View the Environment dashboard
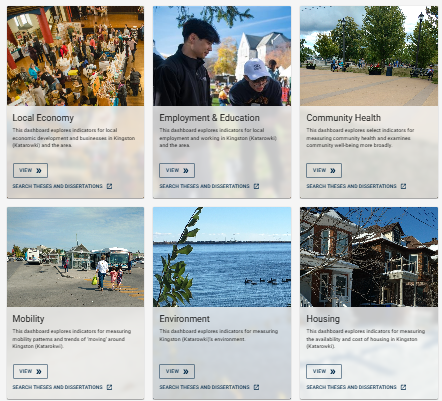Image resolution: width=442 pixels, height=401 pixels. [x=177, y=371]
